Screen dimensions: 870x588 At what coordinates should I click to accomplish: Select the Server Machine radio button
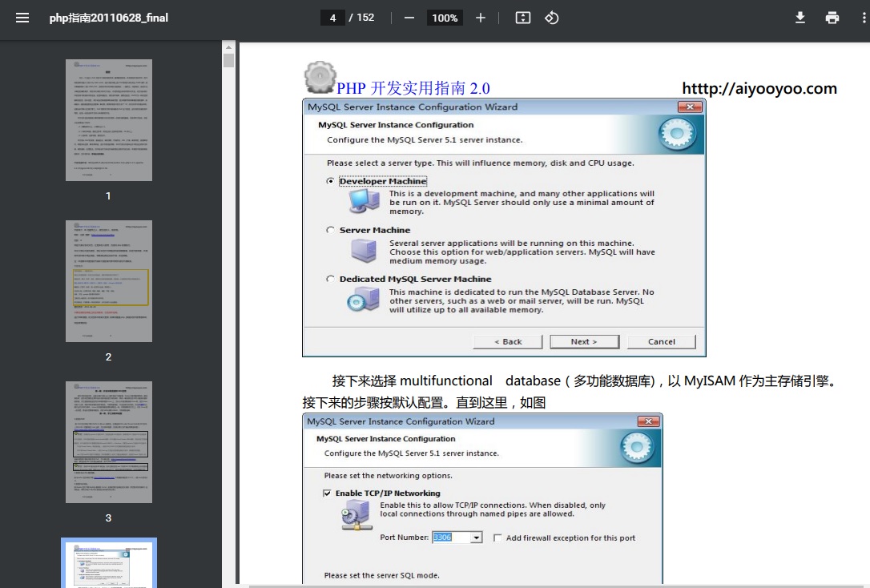click(x=331, y=230)
